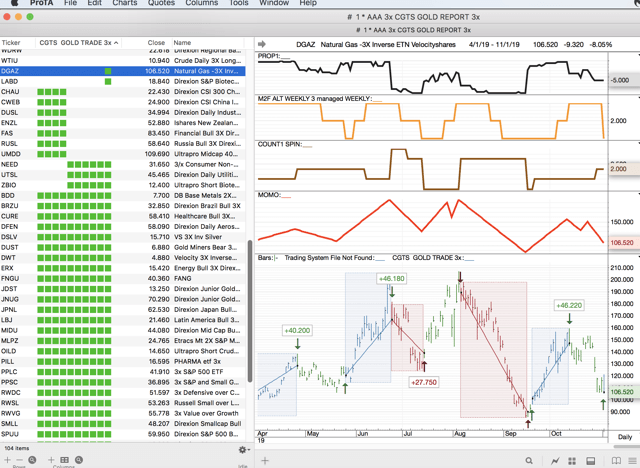Viewport: 640px width, 468px height.
Task: Click the add column plus icon
Action: tap(51, 460)
